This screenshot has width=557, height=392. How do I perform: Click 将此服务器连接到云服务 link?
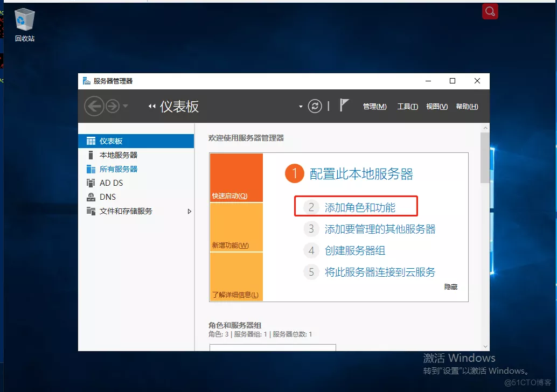tap(380, 272)
